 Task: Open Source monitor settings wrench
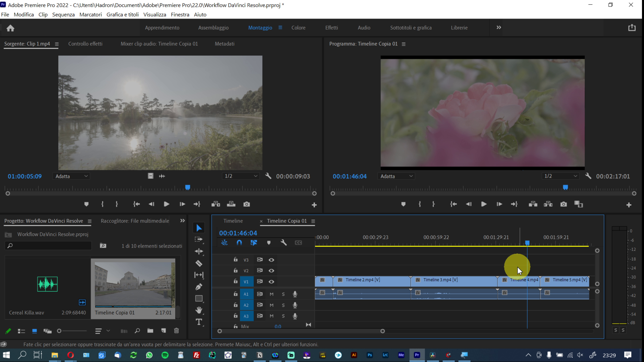[268, 176]
